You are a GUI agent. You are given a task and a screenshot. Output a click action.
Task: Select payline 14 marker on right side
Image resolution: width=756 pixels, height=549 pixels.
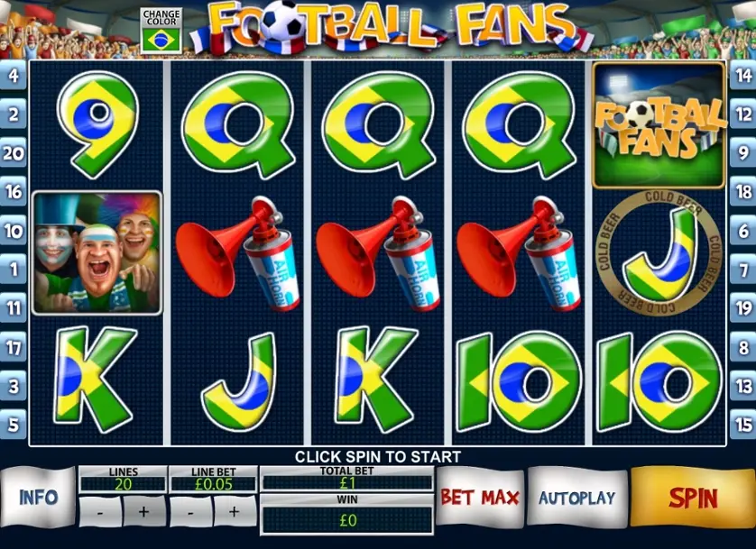743,75
